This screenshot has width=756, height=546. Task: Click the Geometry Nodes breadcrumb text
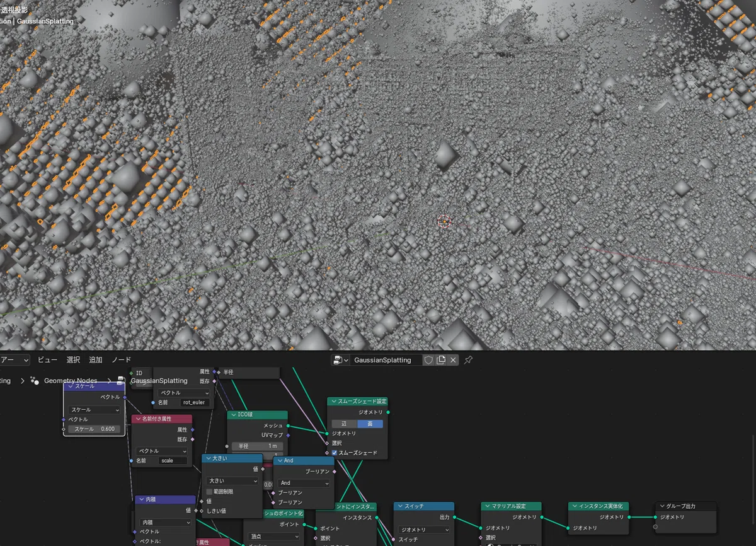pyautogui.click(x=71, y=381)
